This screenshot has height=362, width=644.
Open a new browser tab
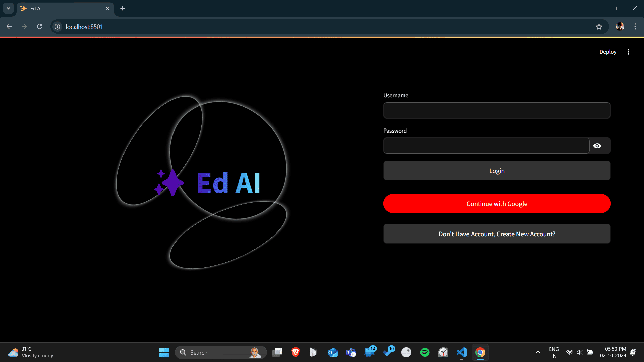click(122, 8)
